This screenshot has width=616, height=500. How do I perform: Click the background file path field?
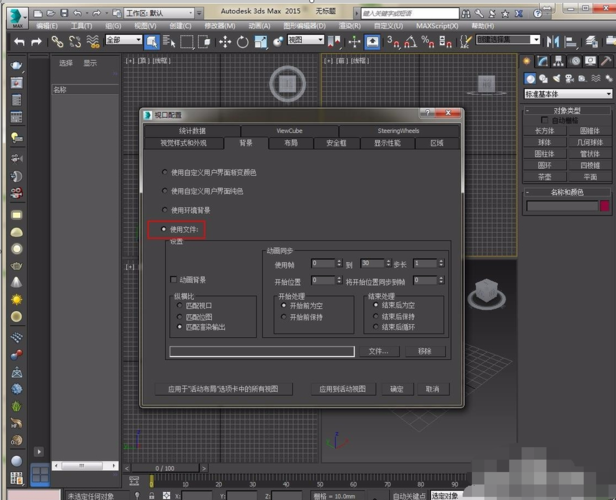coord(262,352)
